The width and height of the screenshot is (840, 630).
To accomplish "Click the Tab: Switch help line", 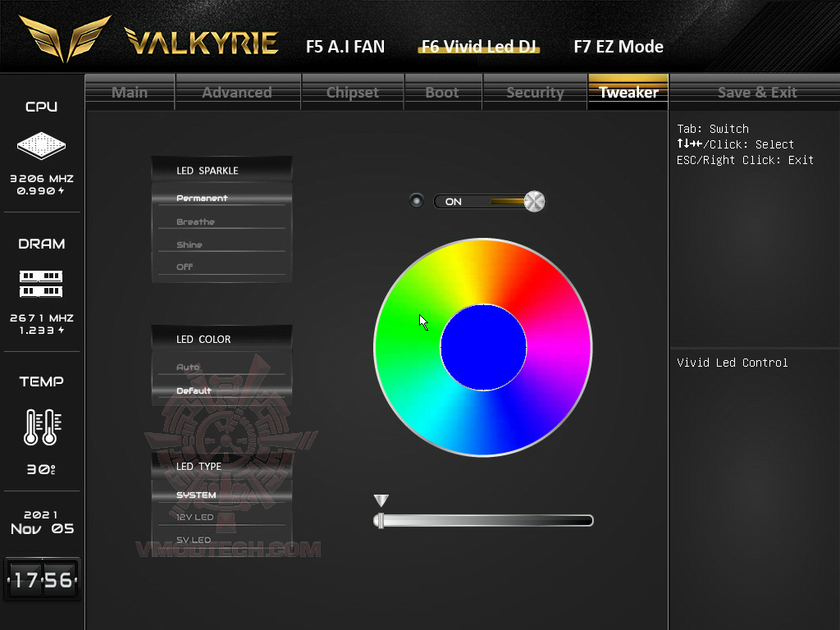I will point(713,129).
